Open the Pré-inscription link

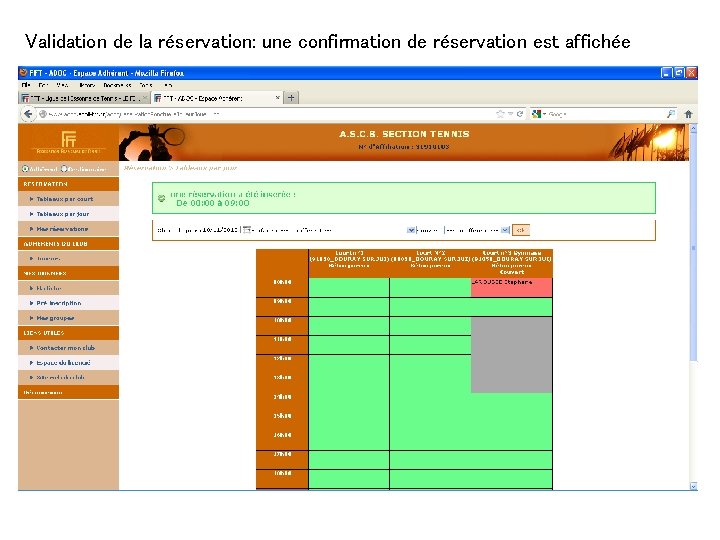tap(59, 303)
